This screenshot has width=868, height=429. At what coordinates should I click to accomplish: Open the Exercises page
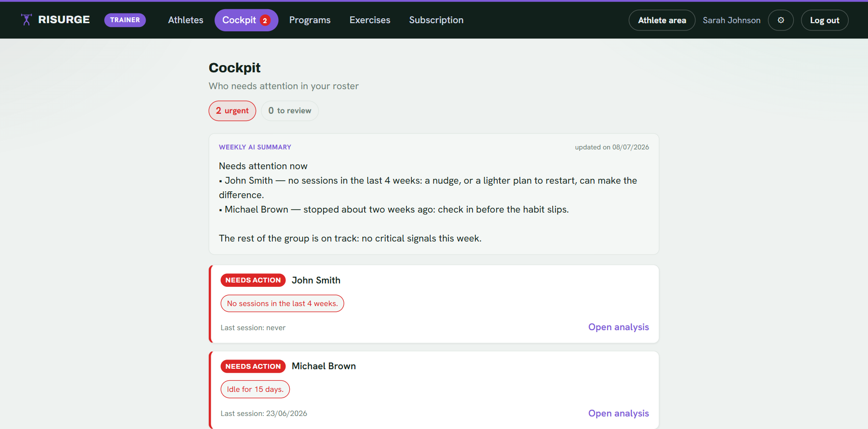370,20
